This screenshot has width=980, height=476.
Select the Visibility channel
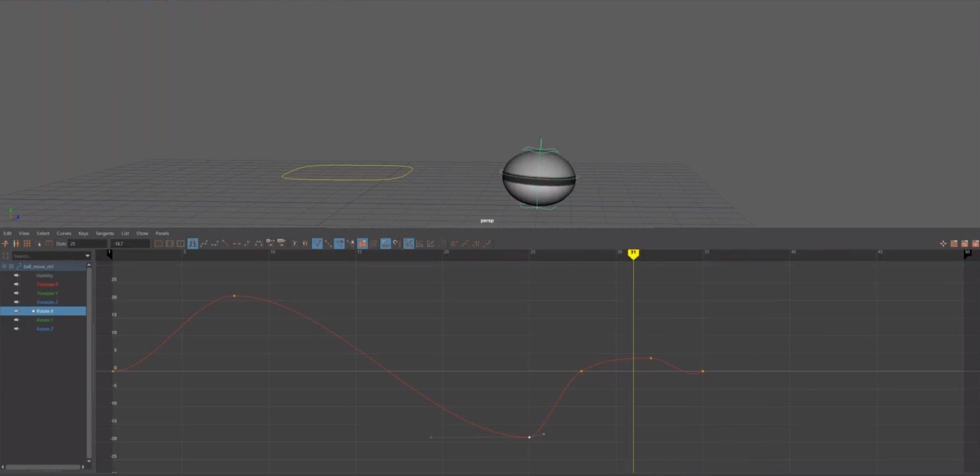coord(45,276)
